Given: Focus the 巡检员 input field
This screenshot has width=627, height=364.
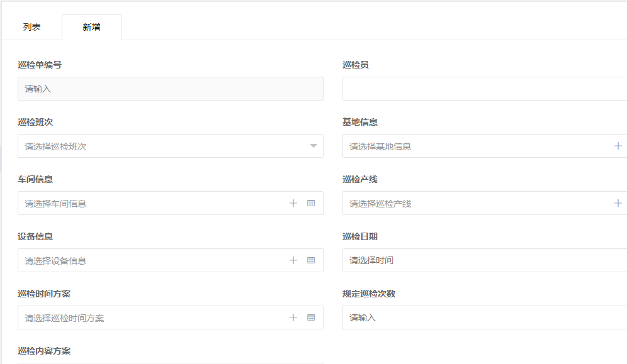Looking at the screenshot, I should [x=472, y=89].
